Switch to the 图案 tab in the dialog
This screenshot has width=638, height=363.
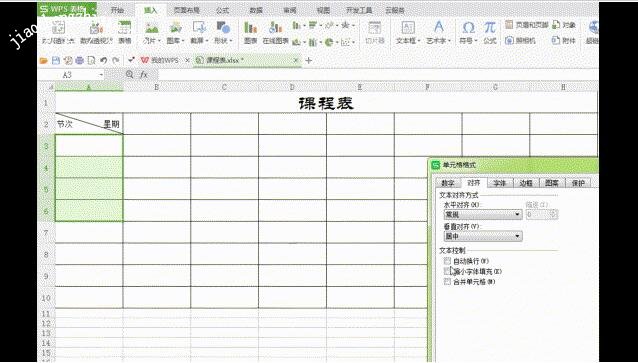click(552, 183)
